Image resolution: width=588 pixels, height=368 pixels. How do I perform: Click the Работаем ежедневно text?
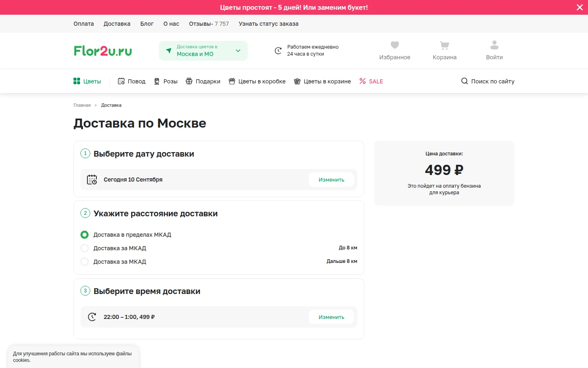313,47
